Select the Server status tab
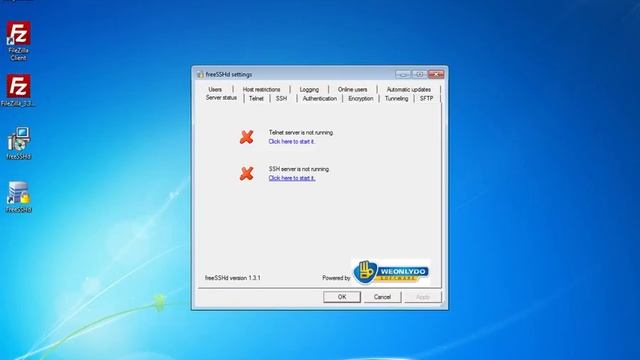Screen dimensions: 640x360 [221, 98]
